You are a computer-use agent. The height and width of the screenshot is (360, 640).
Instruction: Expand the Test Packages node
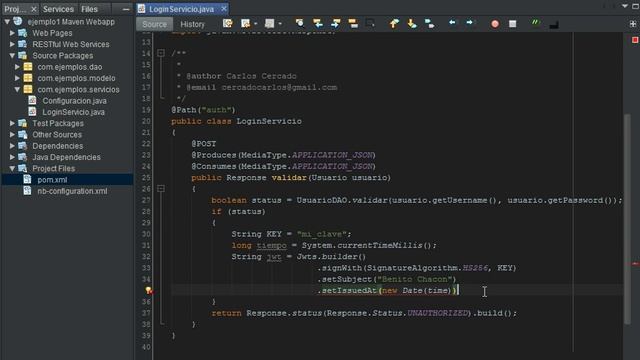pyautogui.click(x=12, y=123)
